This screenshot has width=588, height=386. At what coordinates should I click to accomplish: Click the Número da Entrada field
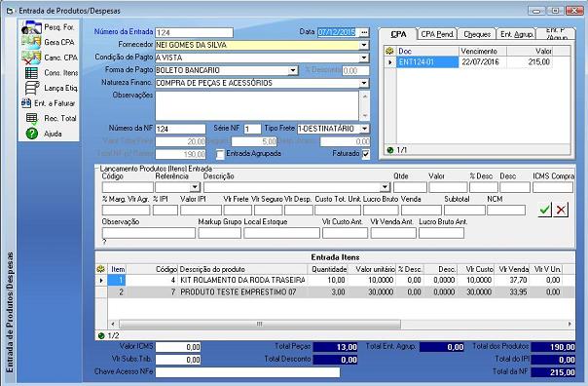(195, 33)
